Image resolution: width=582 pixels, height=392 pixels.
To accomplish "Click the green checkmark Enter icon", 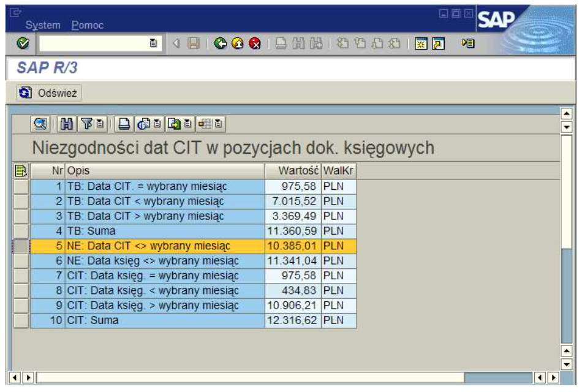I will [x=23, y=44].
